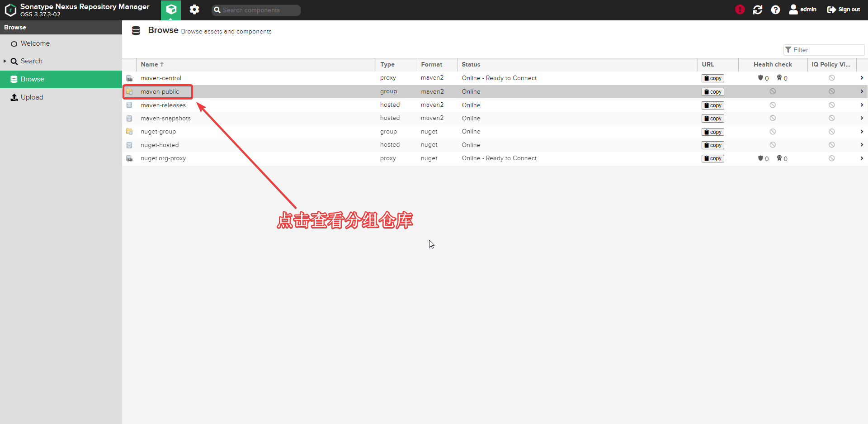This screenshot has width=868, height=424.
Task: Open the help question mark menu
Action: pyautogui.click(x=775, y=10)
